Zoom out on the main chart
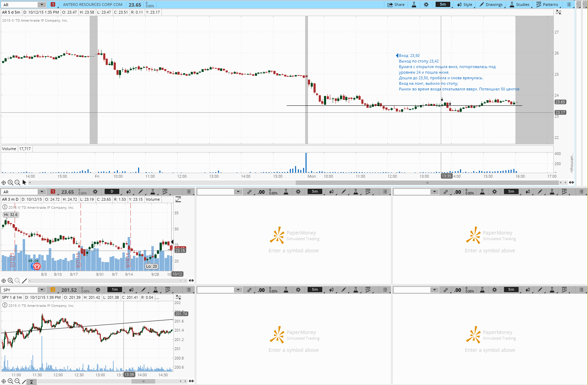This screenshot has width=588, height=385. click(17, 183)
